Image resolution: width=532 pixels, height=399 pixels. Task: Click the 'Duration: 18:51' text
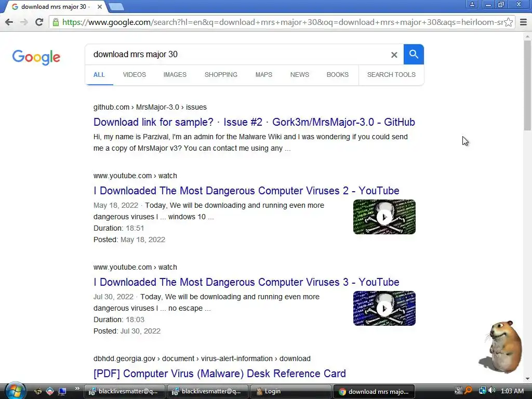pyautogui.click(x=119, y=228)
